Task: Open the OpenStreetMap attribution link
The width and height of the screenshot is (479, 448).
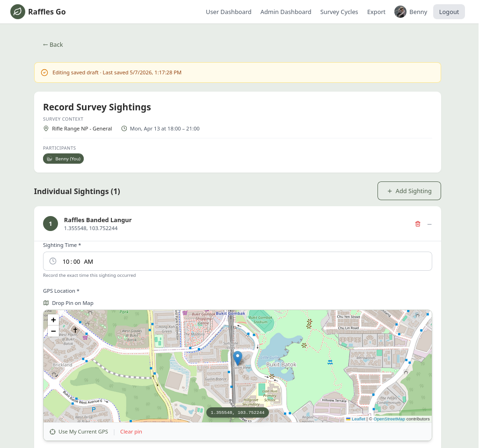Action: pos(389,419)
